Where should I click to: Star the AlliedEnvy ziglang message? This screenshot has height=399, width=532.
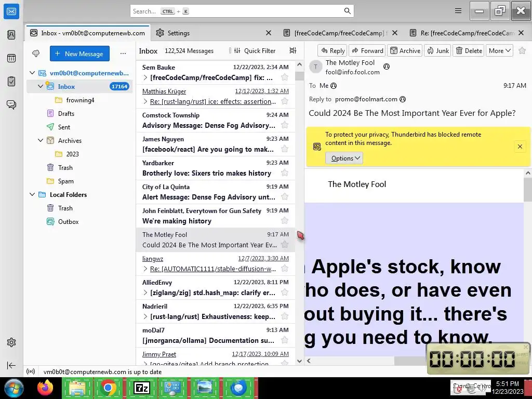285,292
